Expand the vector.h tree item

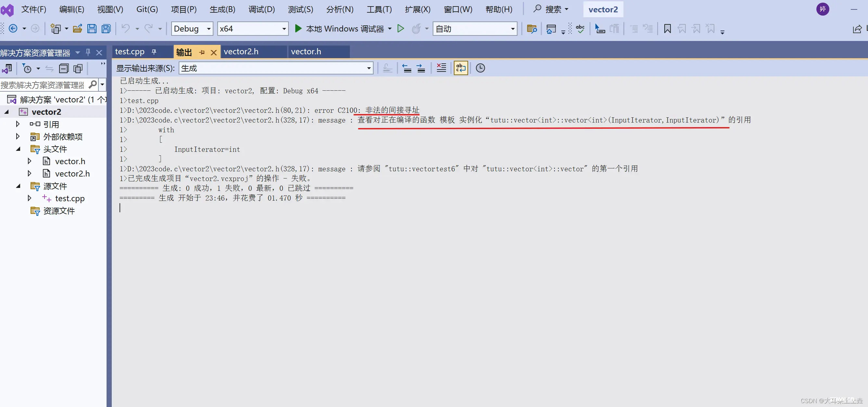click(x=29, y=161)
